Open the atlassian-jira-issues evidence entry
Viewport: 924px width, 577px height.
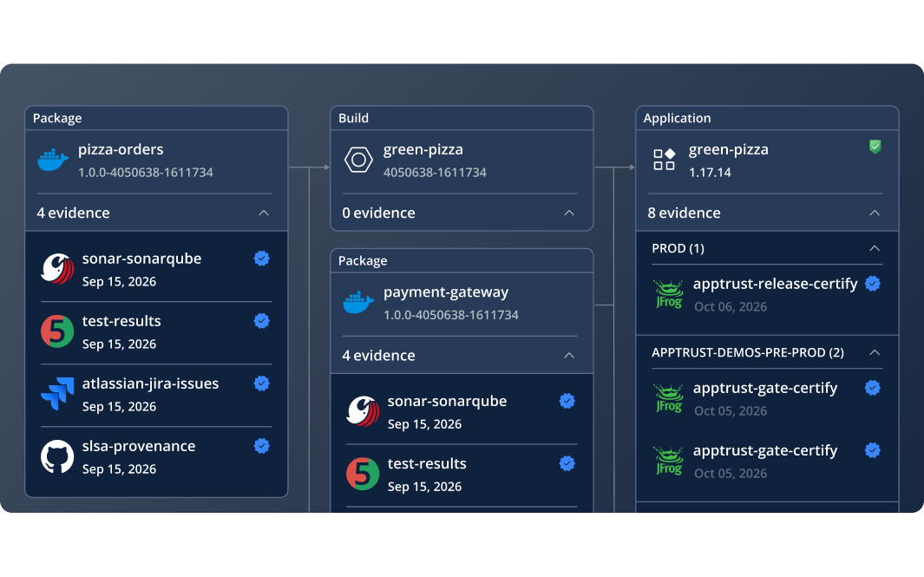pyautogui.click(x=156, y=394)
